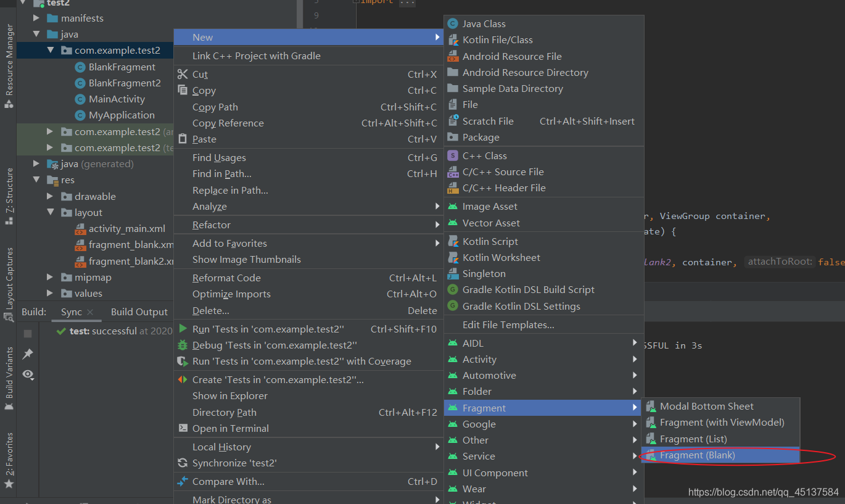Viewport: 845px width, 504px height.
Task: Click the Singleton template icon
Action: click(x=453, y=273)
